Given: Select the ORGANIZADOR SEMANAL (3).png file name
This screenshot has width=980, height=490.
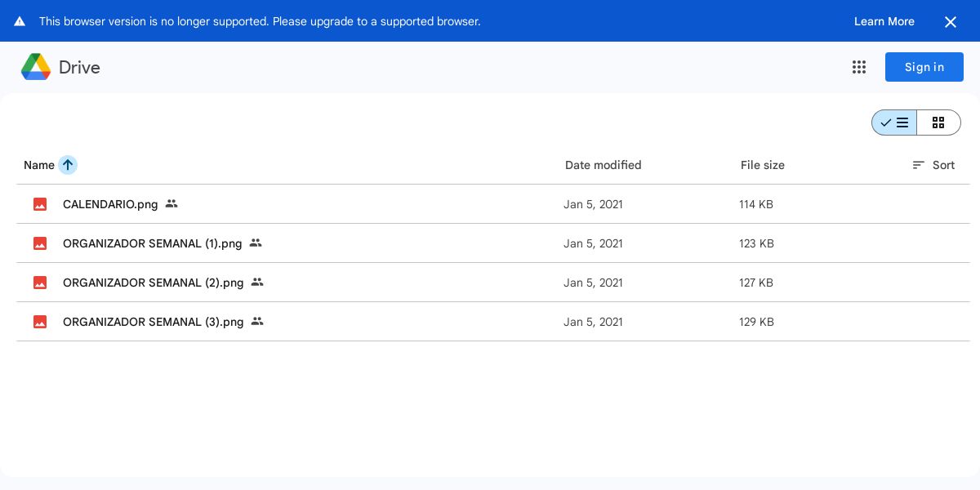Looking at the screenshot, I should point(153,322).
